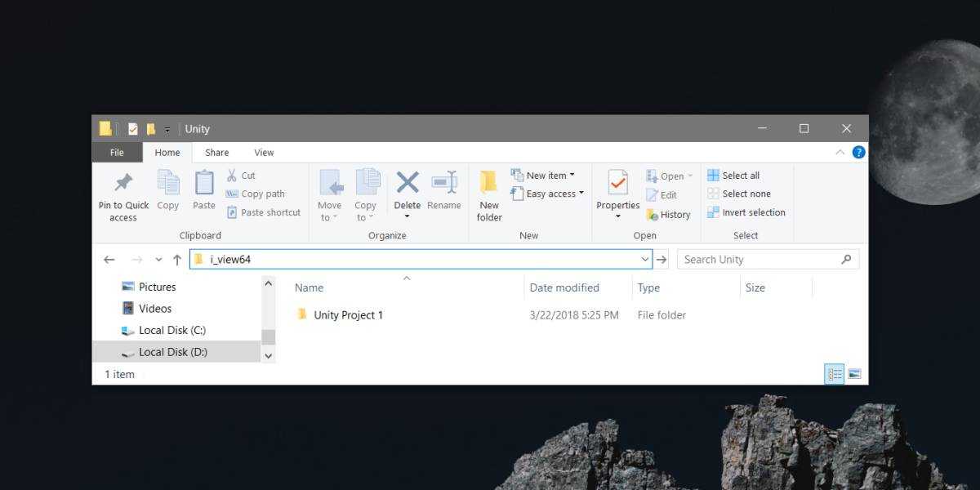Open the View ribbon tab

[x=264, y=153]
